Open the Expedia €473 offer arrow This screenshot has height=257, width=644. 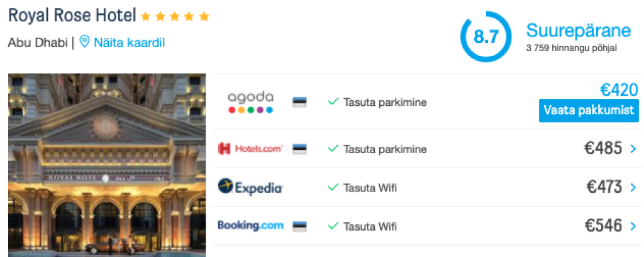[x=633, y=187]
